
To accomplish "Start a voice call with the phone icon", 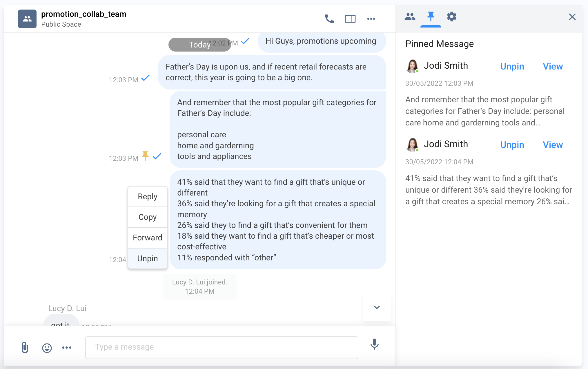I will 329,19.
